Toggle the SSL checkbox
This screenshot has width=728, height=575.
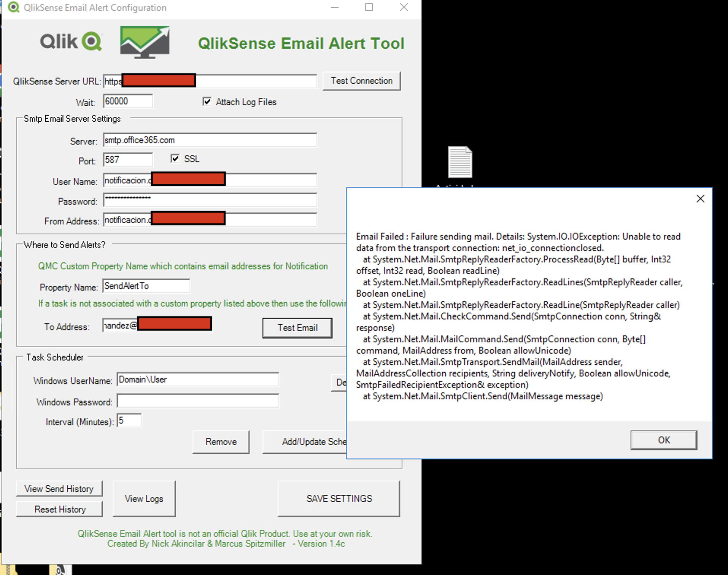(175, 159)
